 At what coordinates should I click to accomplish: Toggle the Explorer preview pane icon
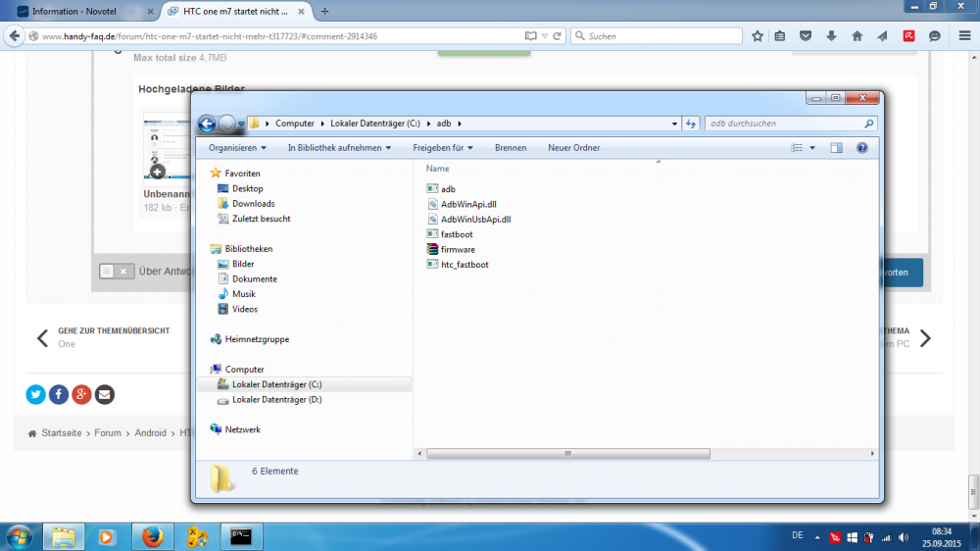(836, 148)
